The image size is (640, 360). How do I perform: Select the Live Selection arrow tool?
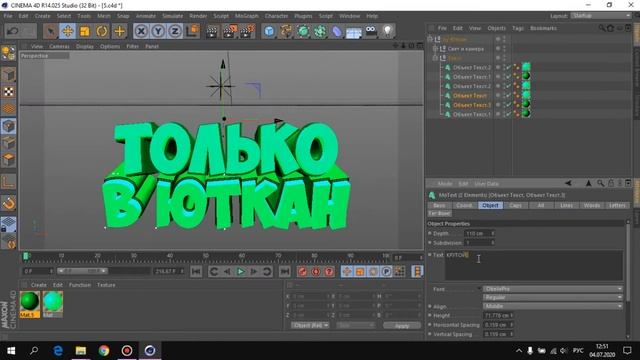click(x=51, y=31)
